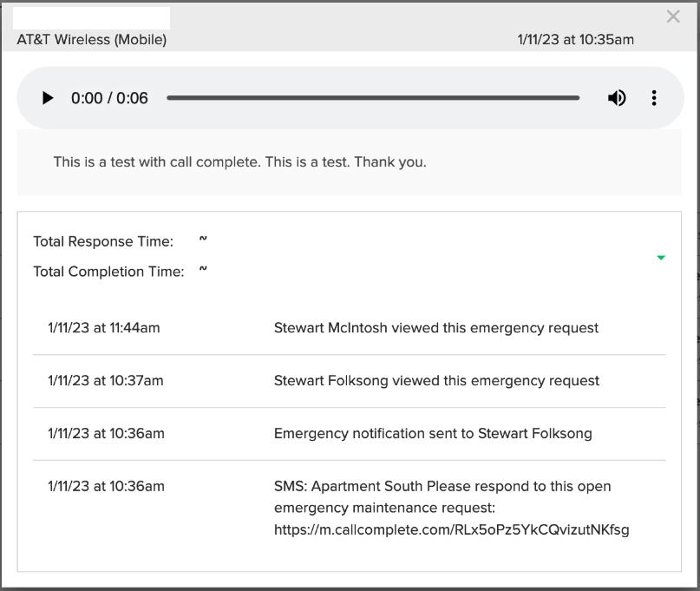Image resolution: width=700 pixels, height=591 pixels.
Task: Select timestamp beside 'Emergency notification sent' entry
Action: coord(106,433)
